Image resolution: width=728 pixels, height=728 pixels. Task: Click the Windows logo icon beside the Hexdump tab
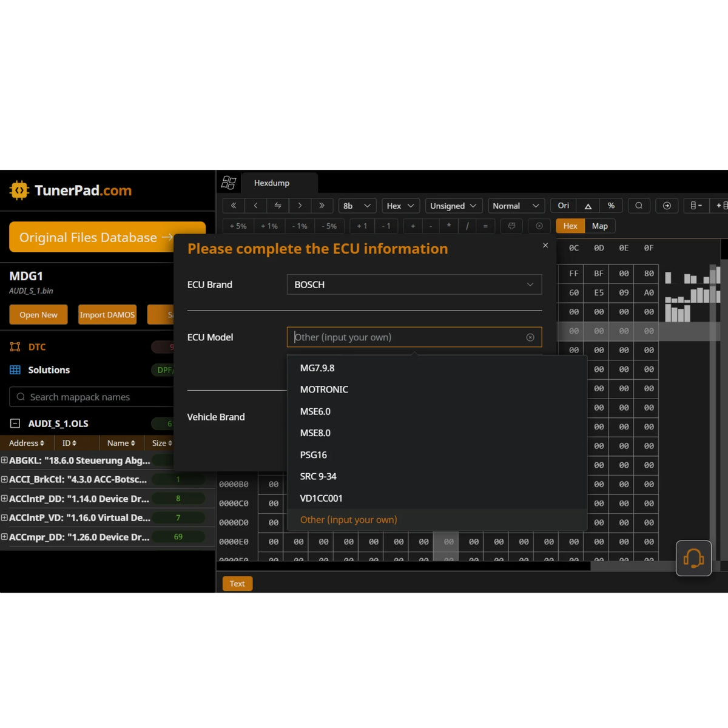(x=229, y=182)
